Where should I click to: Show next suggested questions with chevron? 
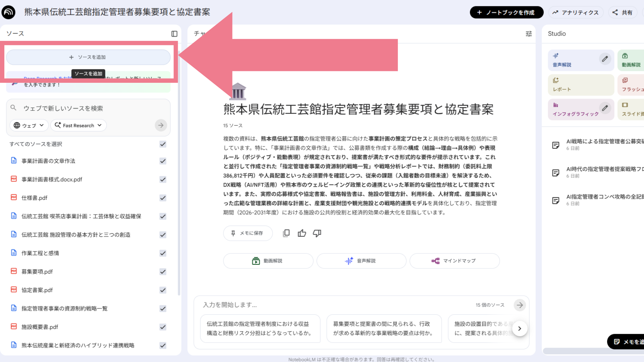(520, 328)
